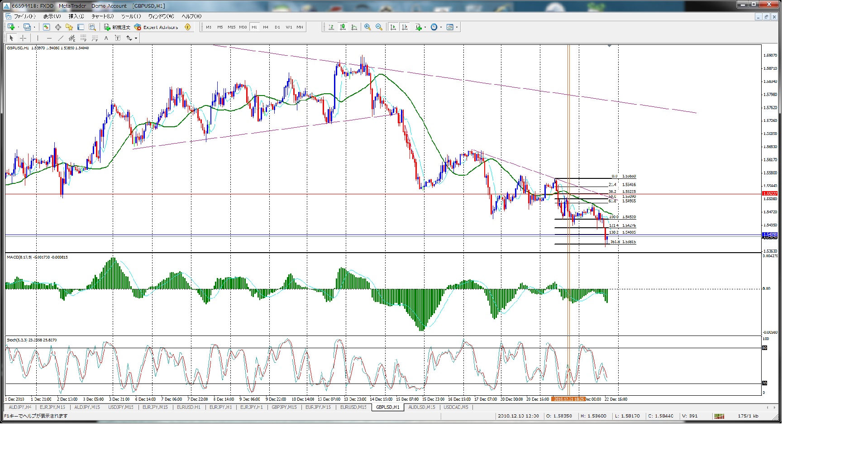
Task: Select the Fibonacci expansion tool next to retracement
Action: click(x=95, y=38)
